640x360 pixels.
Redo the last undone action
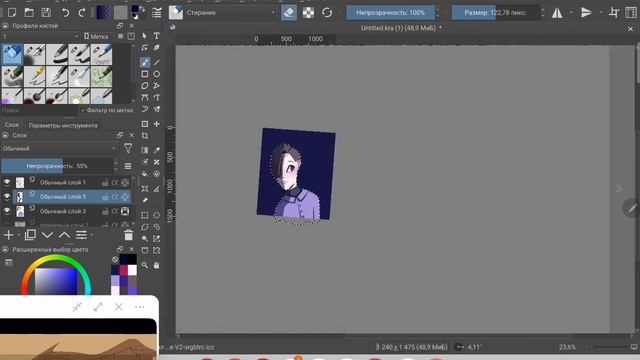pos(82,13)
